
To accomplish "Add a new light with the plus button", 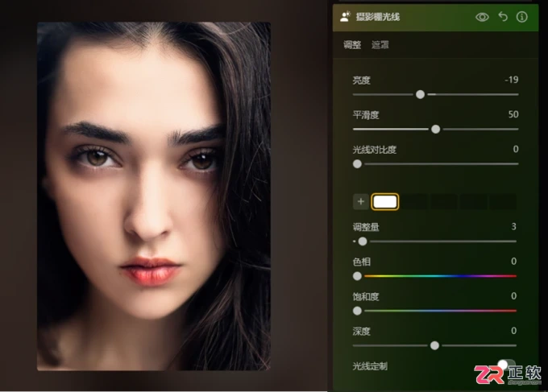I will point(361,201).
